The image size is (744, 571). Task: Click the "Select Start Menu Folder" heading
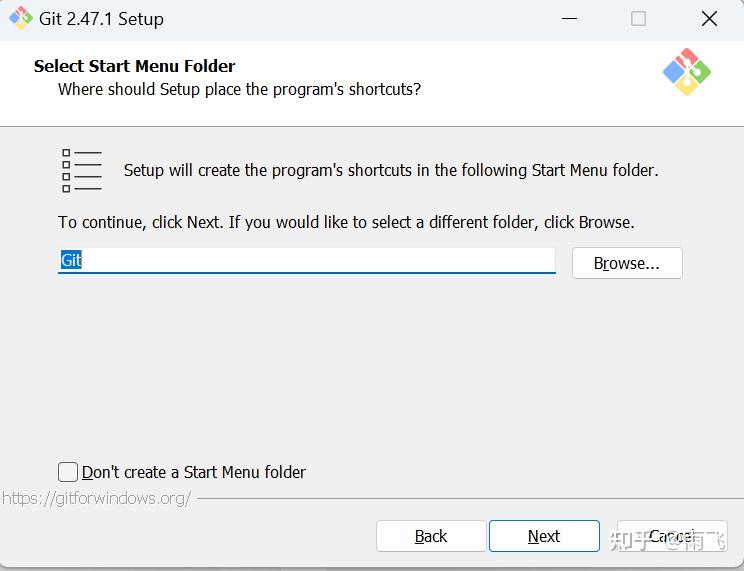pos(134,66)
